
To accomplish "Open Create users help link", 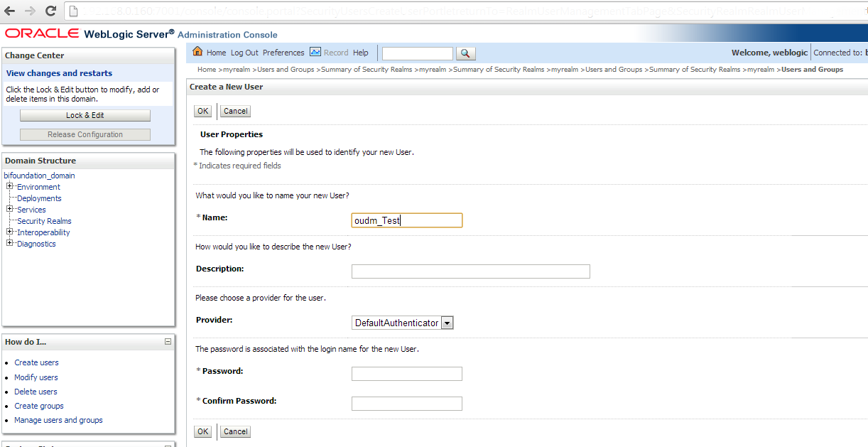I will (36, 362).
